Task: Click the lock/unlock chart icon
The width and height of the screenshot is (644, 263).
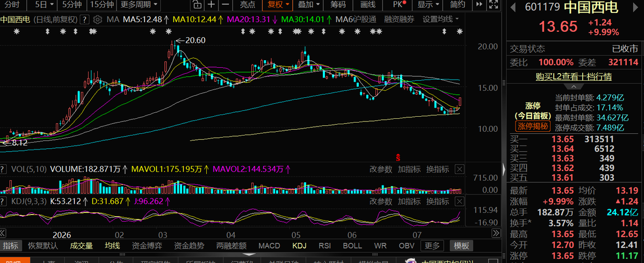Action: 198,5
